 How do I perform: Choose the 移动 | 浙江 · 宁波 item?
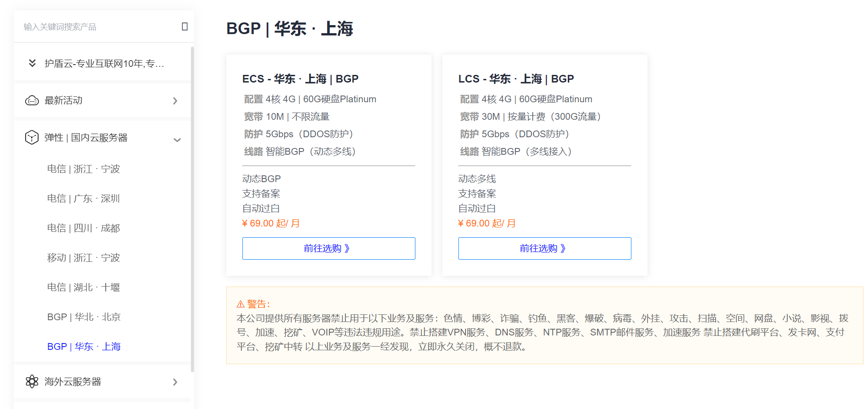83,257
